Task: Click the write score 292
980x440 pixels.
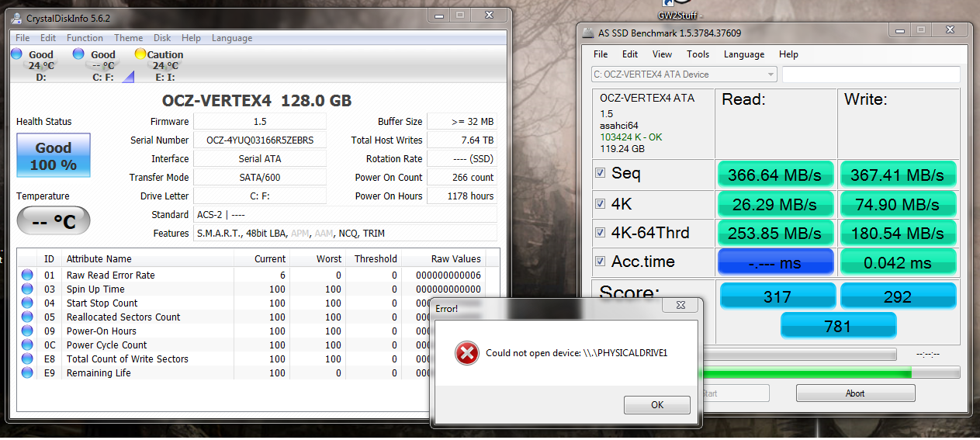Action: pyautogui.click(x=899, y=296)
